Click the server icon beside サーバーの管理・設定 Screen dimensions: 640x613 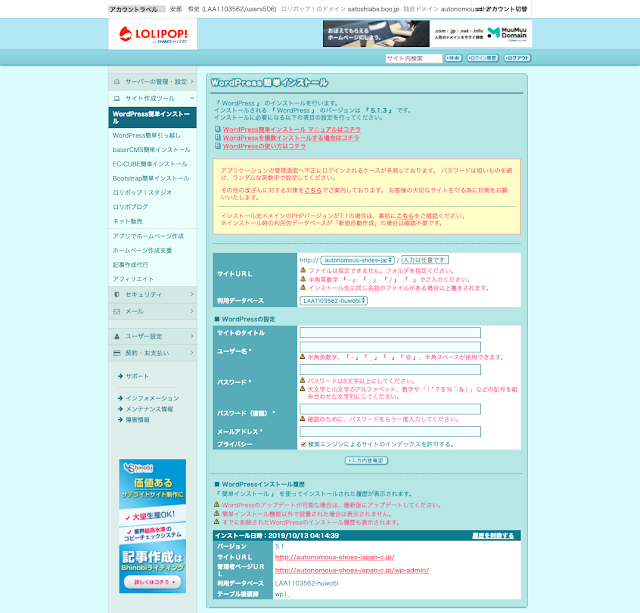(x=117, y=80)
